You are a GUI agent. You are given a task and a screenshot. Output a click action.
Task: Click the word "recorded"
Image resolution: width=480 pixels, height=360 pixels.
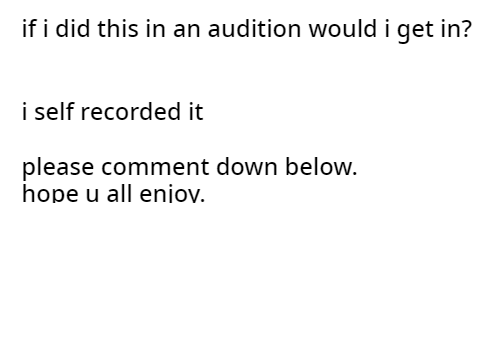point(131,111)
